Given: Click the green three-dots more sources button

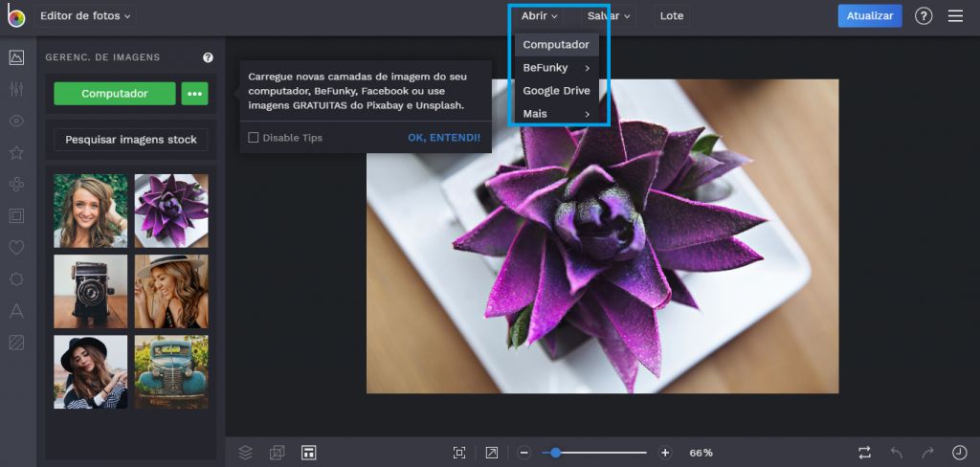Looking at the screenshot, I should 195,94.
